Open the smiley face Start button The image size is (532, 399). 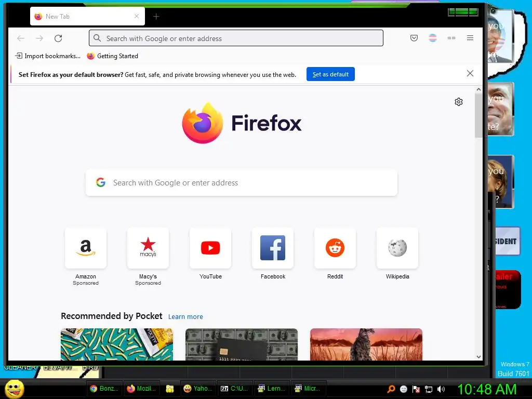[15, 389]
